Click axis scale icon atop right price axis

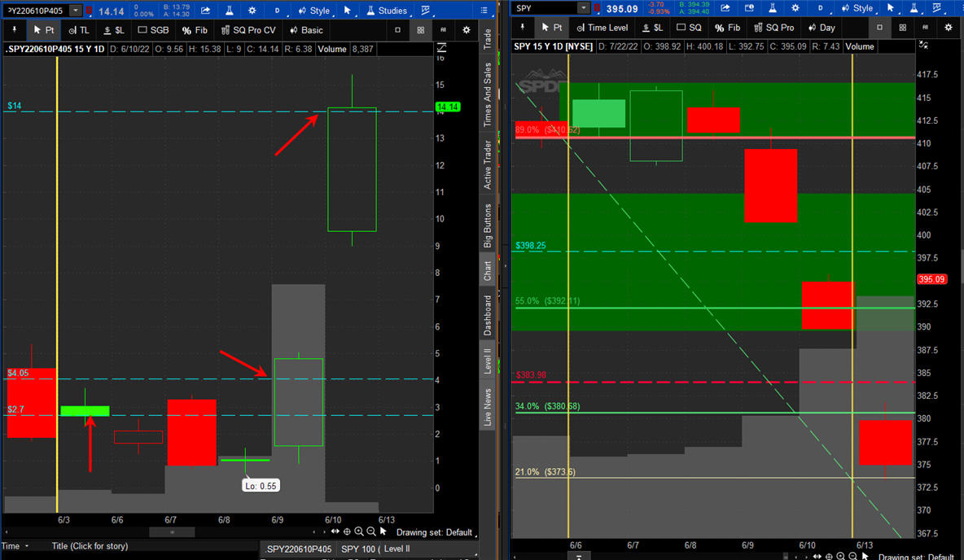923,45
